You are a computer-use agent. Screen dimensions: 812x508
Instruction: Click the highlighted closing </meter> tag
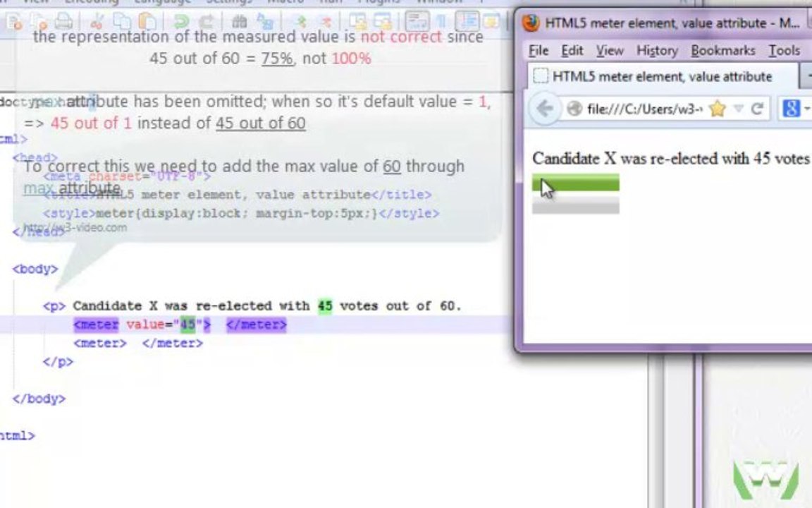pos(257,325)
